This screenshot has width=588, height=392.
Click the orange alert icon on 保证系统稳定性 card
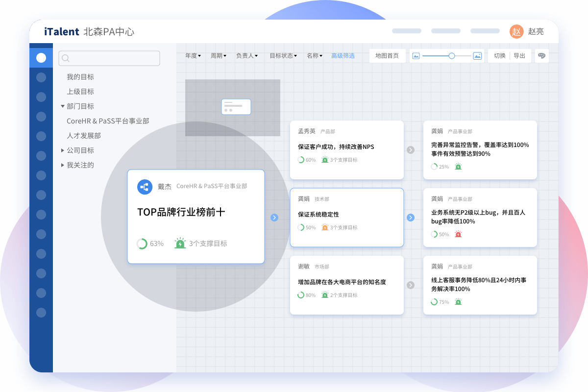pos(324,228)
